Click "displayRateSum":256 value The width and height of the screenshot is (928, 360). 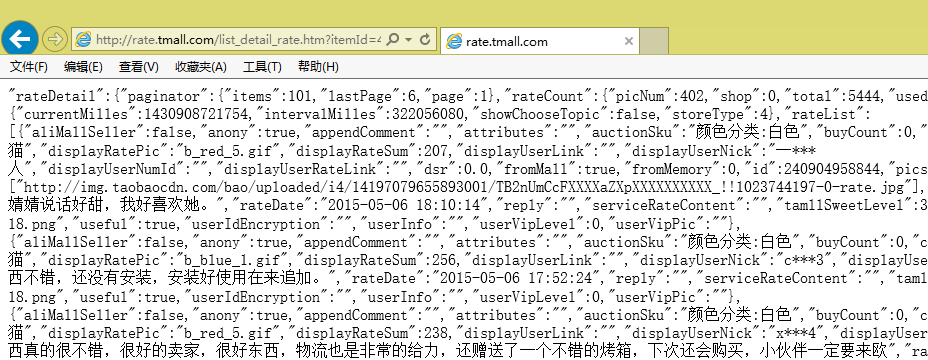click(377, 261)
